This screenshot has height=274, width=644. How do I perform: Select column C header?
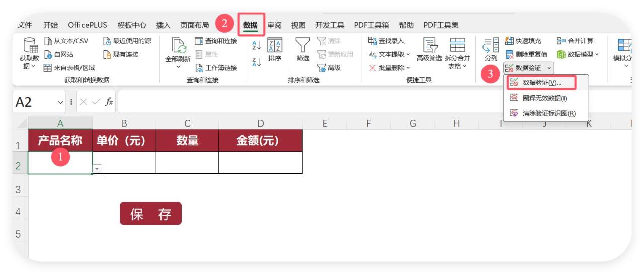[x=187, y=123]
